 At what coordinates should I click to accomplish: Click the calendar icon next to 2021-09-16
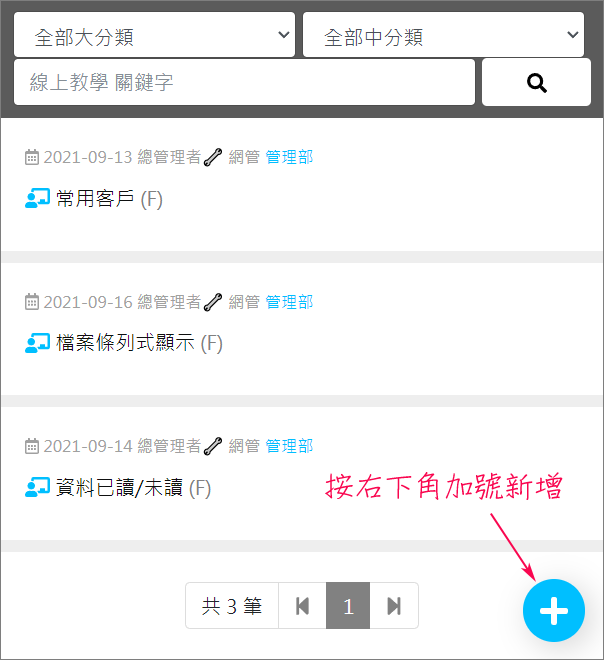coord(32,302)
